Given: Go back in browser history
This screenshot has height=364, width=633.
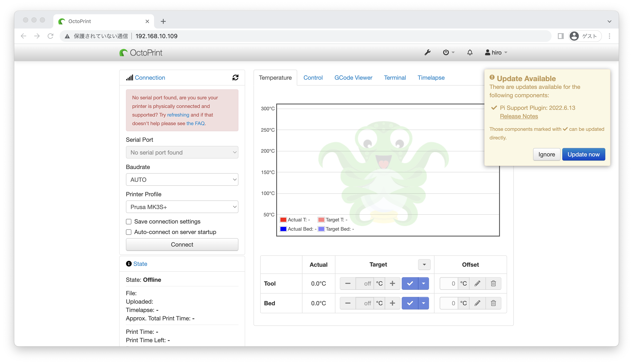Looking at the screenshot, I should click(24, 36).
